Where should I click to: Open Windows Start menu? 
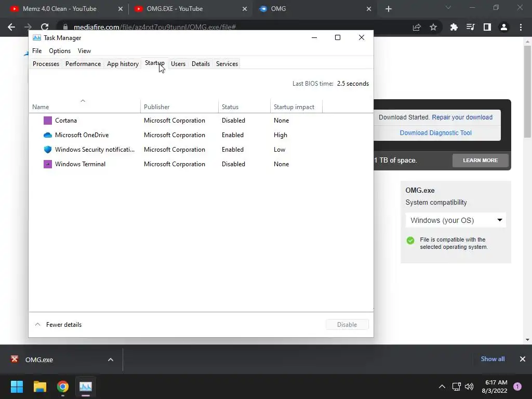17,387
